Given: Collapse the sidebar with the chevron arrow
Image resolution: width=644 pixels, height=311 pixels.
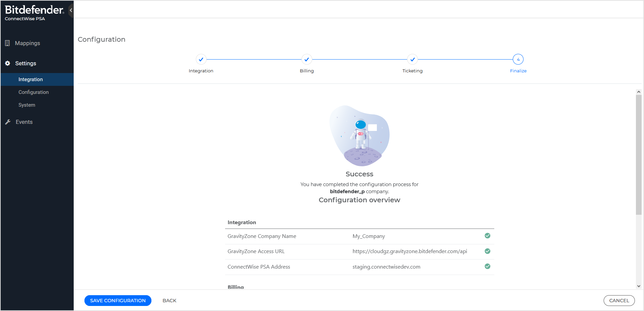Looking at the screenshot, I should pos(71,10).
